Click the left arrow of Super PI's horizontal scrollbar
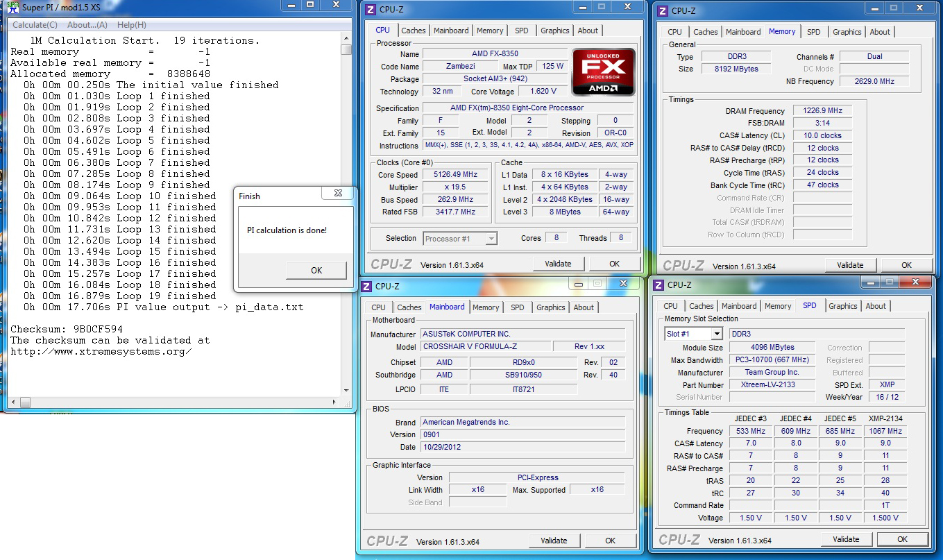943x560 pixels. coord(13,402)
